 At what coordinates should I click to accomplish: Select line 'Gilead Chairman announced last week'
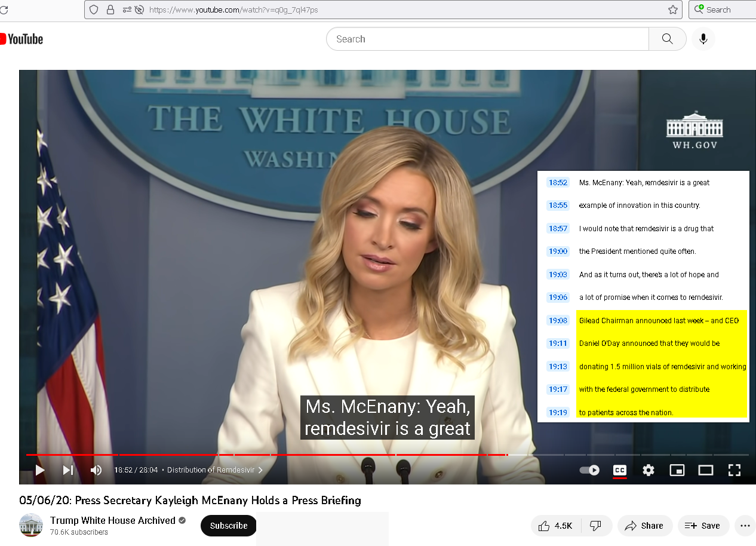pos(659,320)
